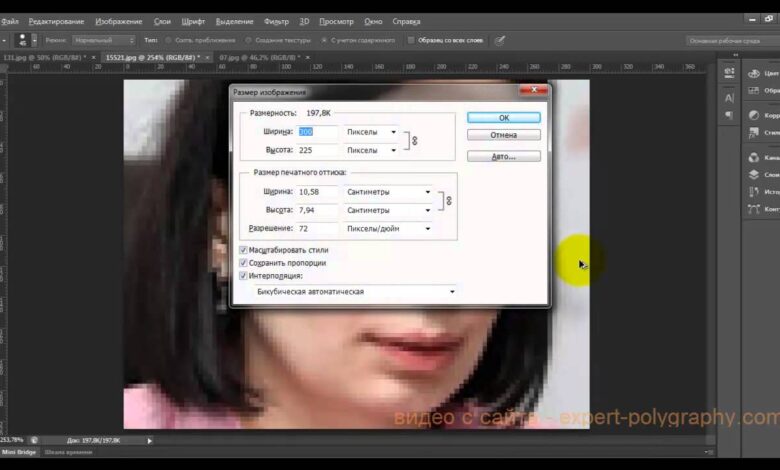Image resolution: width=780 pixels, height=470 pixels.
Task: Uncheck the Масштабировать стили checkbox
Action: [x=244, y=250]
